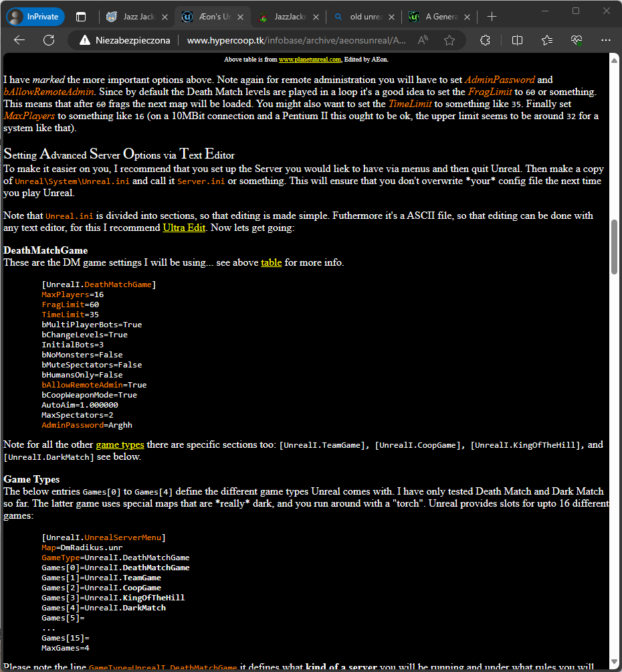Open the Extensions menu
This screenshot has width=622, height=672.
[x=485, y=40]
